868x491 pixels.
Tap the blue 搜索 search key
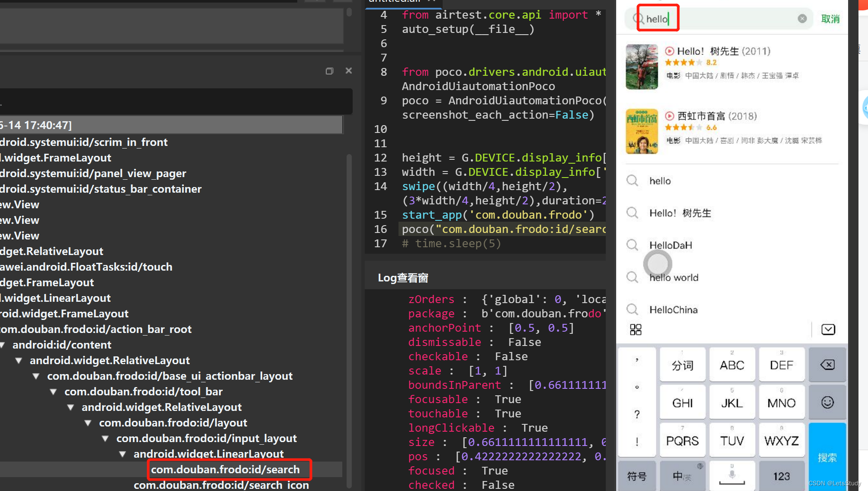(x=827, y=457)
